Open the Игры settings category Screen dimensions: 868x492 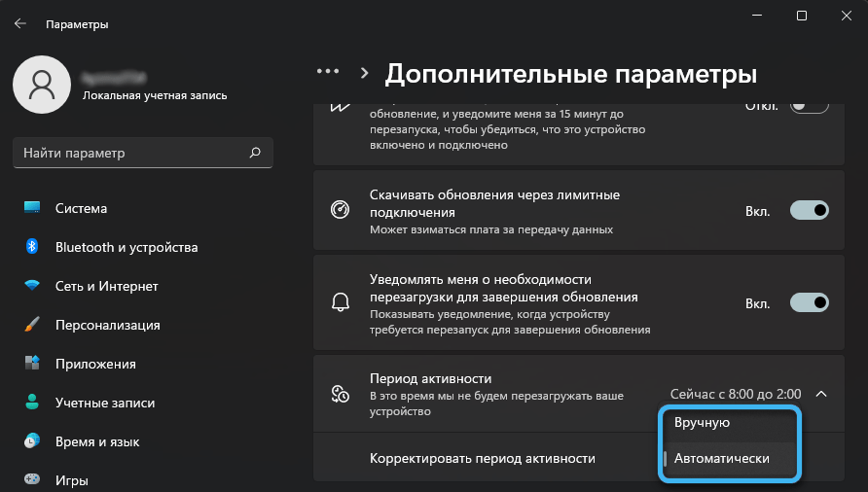[73, 479]
